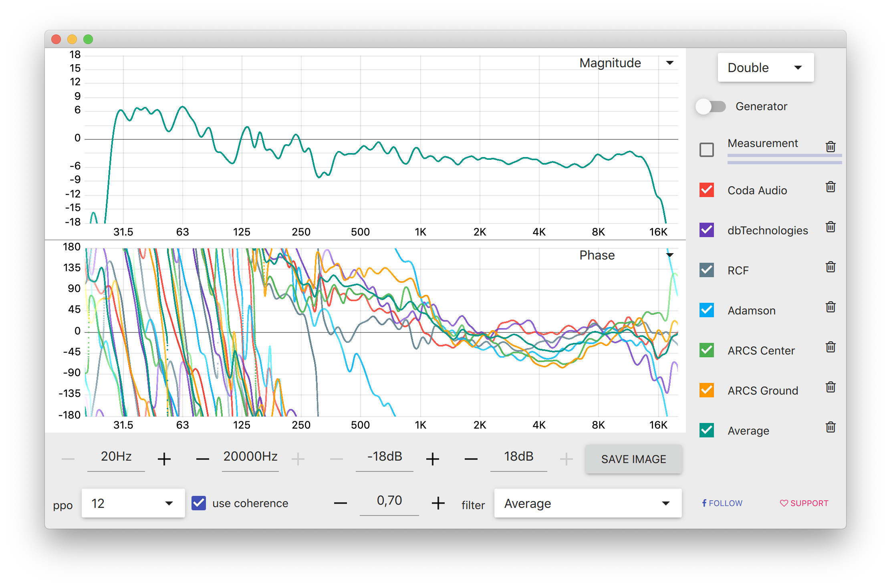Click the SAVE IMAGE button
891x588 pixels.
633,459
